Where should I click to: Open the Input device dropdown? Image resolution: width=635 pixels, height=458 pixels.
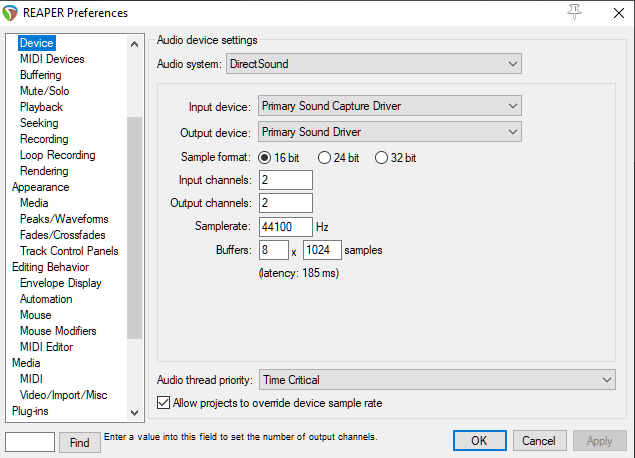click(390, 106)
